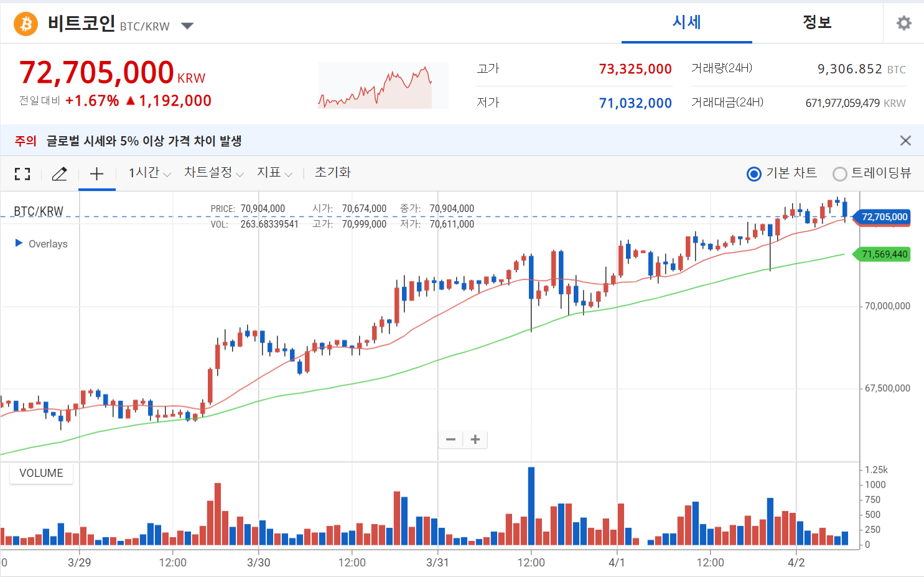Click the 초기화 reset button
Screen dimensions: 924x577
tap(333, 172)
